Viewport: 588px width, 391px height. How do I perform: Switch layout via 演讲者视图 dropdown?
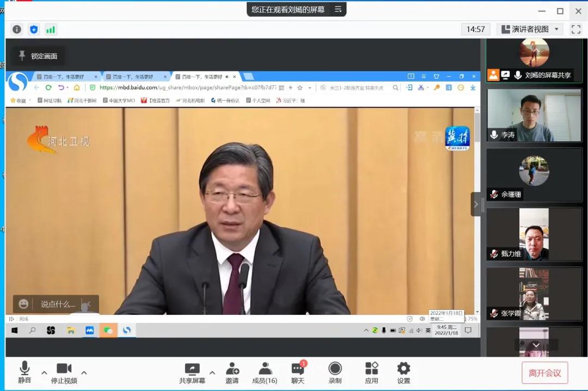[x=530, y=29]
